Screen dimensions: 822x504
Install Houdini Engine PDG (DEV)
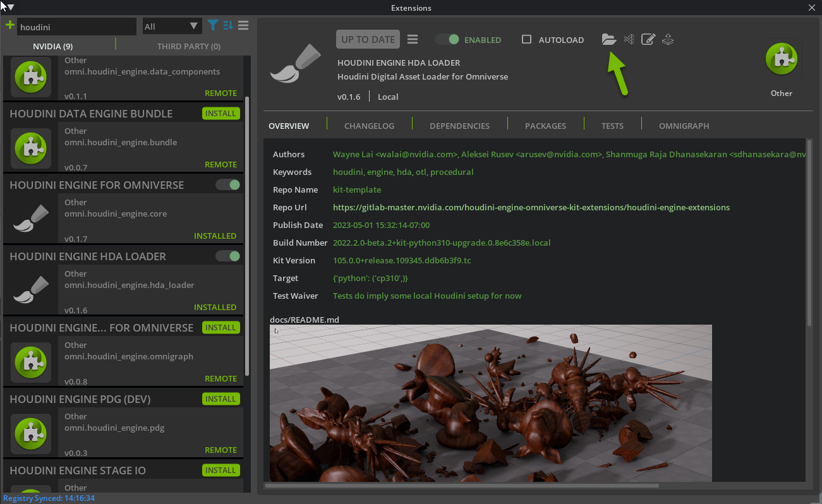pos(221,399)
